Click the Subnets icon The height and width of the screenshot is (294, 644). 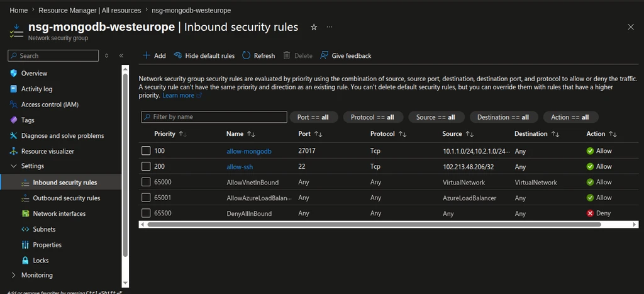(x=25, y=229)
